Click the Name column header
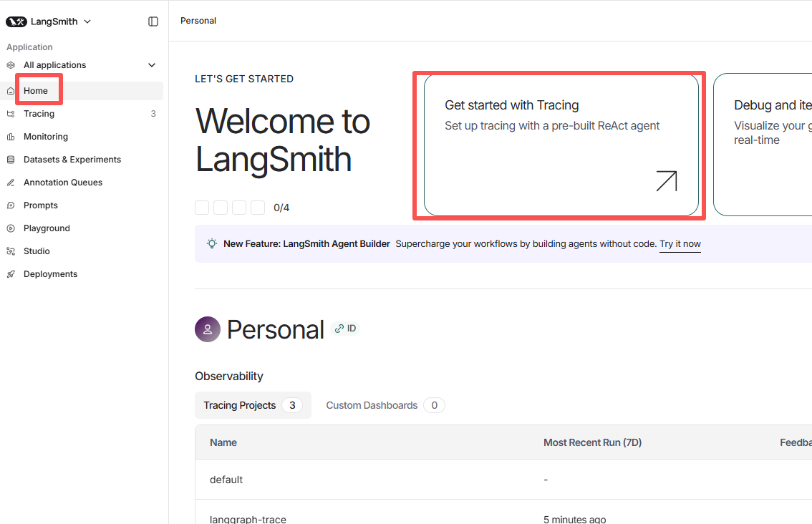The image size is (812, 524). pos(223,442)
